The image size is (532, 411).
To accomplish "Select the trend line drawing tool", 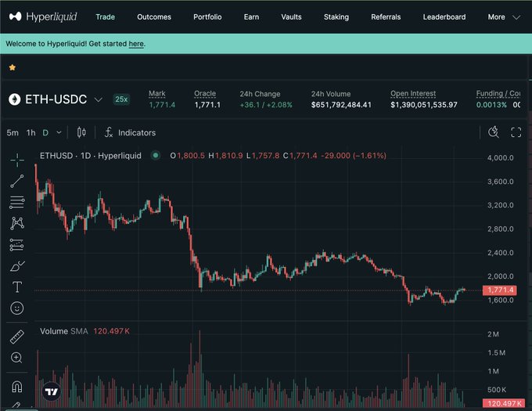I will click(x=17, y=181).
